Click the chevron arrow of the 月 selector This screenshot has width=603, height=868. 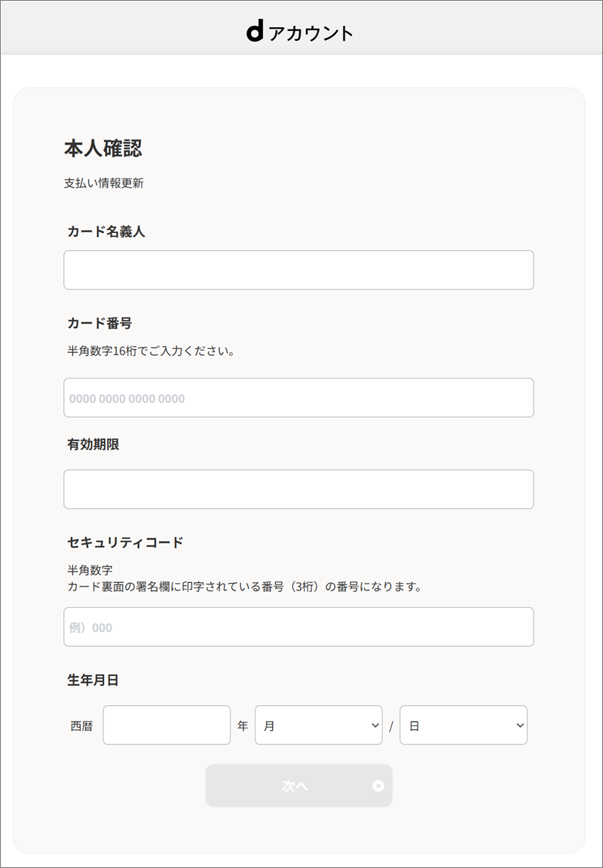click(375, 725)
